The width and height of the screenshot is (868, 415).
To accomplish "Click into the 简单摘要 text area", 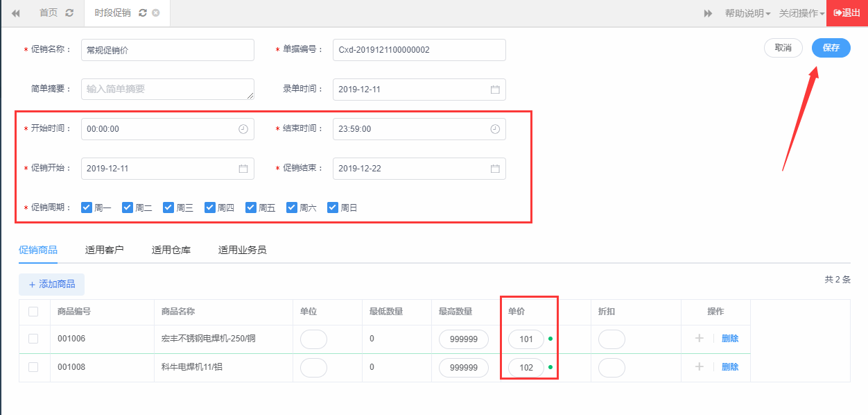I will coord(168,90).
